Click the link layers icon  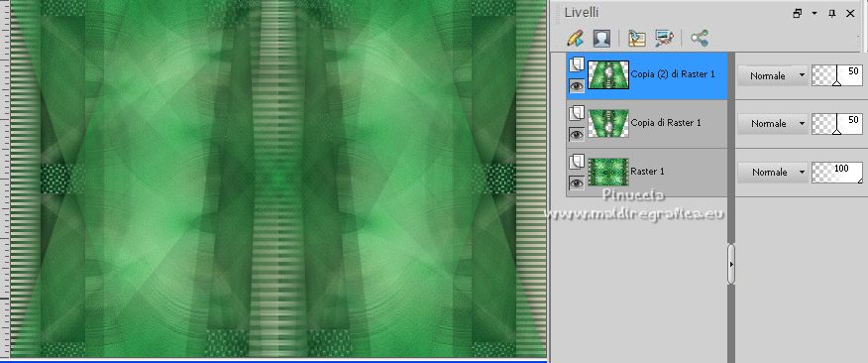[700, 39]
